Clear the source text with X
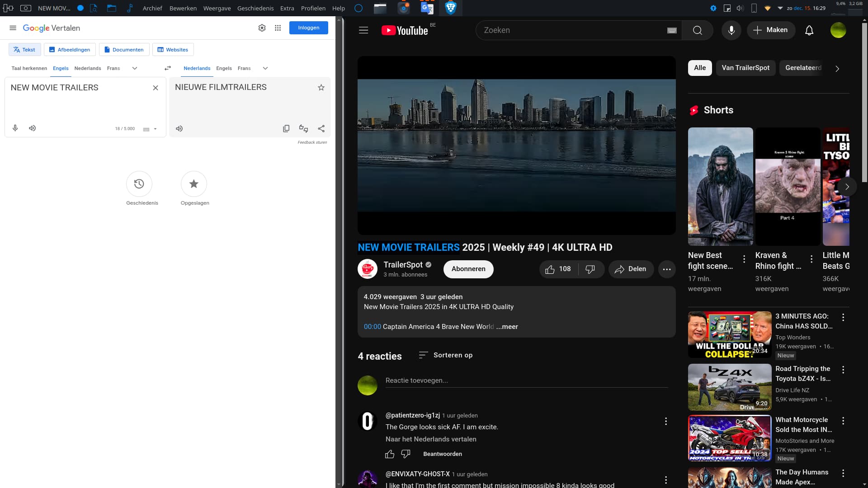 (x=156, y=88)
